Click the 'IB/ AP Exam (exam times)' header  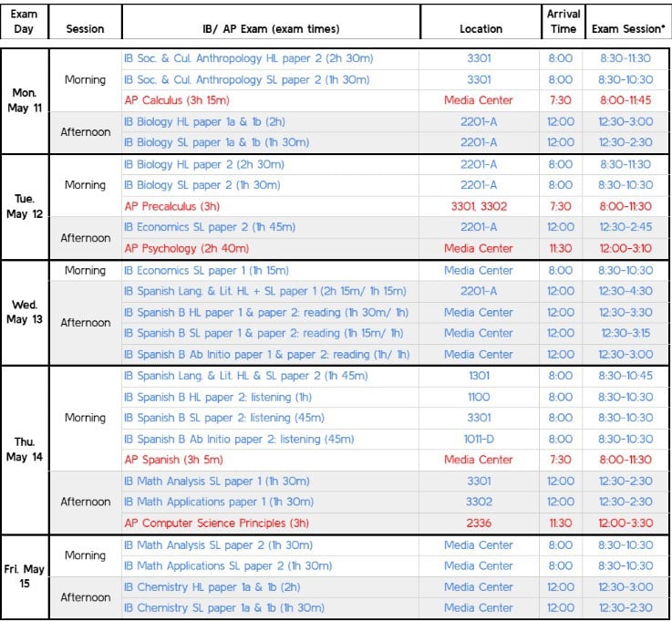coord(271,22)
